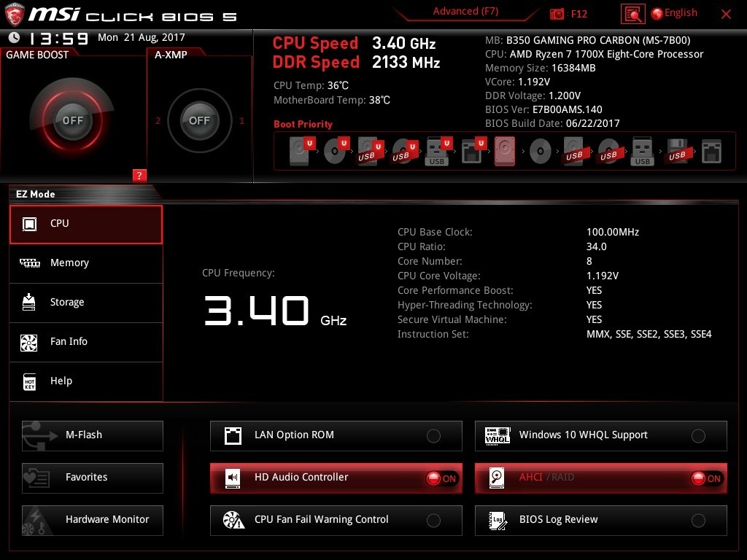This screenshot has width=747, height=560.
Task: Click the highlighted legacy hard disk boot icon
Action: tap(505, 151)
